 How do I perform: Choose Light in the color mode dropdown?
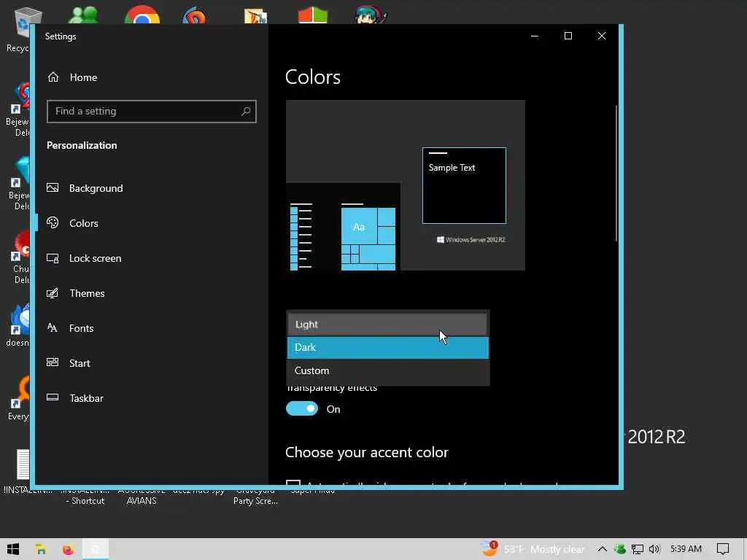tap(387, 324)
